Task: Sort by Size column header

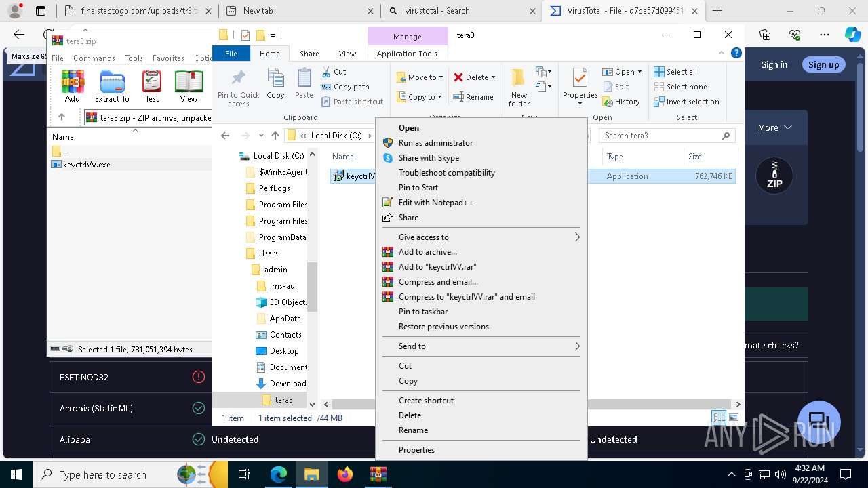Action: [711, 156]
